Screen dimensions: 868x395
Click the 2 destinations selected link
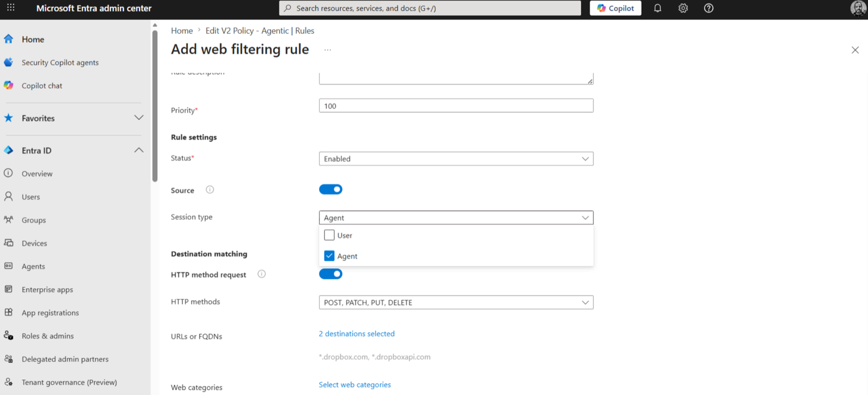(356, 334)
